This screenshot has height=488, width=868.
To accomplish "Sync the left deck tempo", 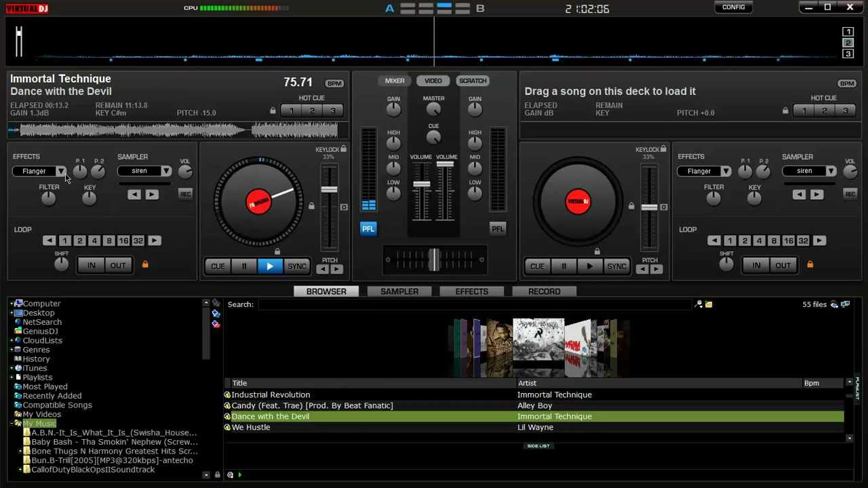I will (297, 266).
